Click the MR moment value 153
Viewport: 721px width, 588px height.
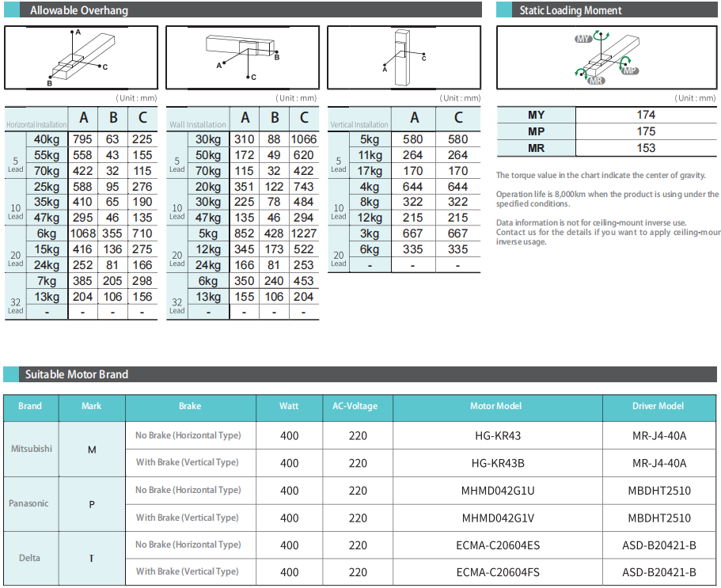(646, 148)
